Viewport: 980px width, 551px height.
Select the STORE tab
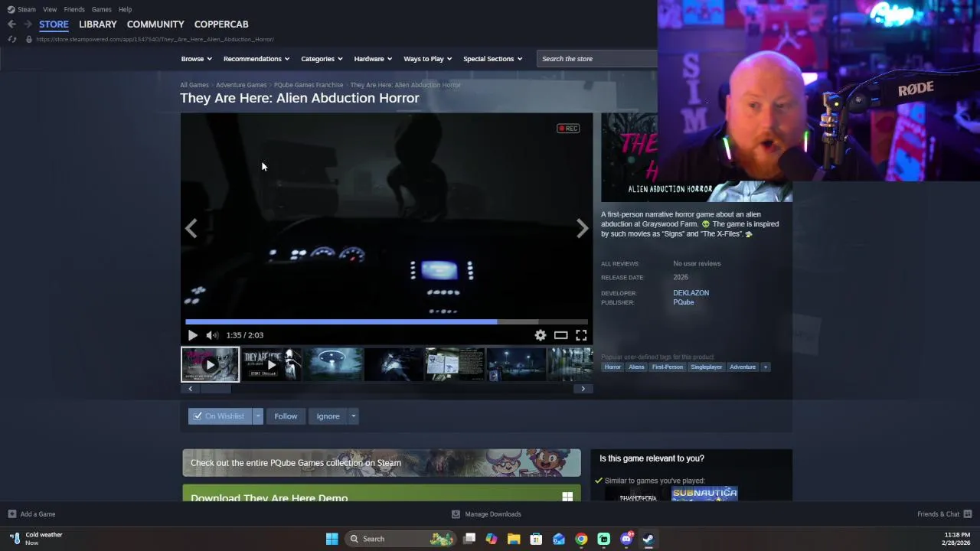tap(54, 24)
